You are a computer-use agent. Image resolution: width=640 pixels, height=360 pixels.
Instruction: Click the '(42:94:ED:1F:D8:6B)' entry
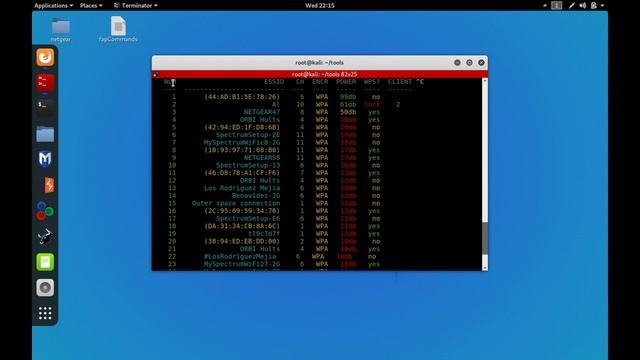point(242,127)
